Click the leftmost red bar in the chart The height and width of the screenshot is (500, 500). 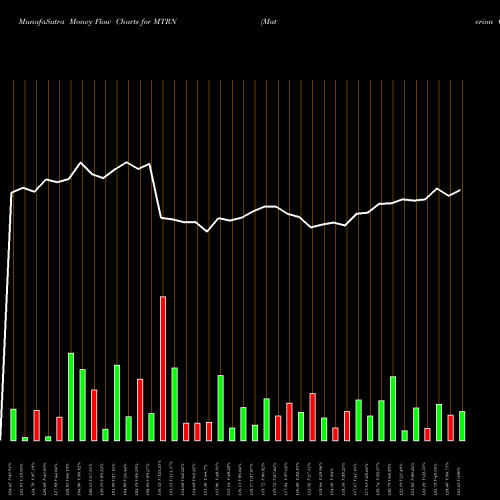36,426
